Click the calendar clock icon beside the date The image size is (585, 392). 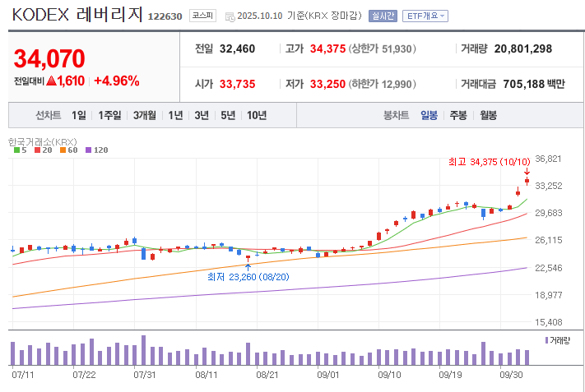pos(230,16)
